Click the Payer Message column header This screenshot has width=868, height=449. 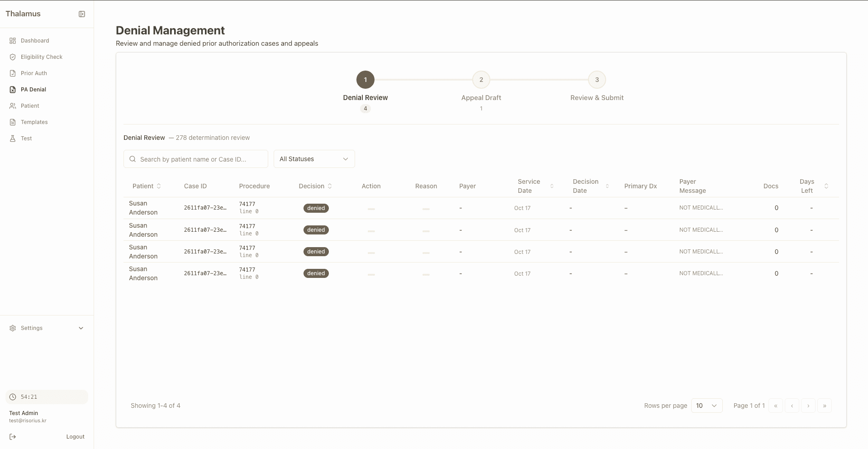pos(693,186)
